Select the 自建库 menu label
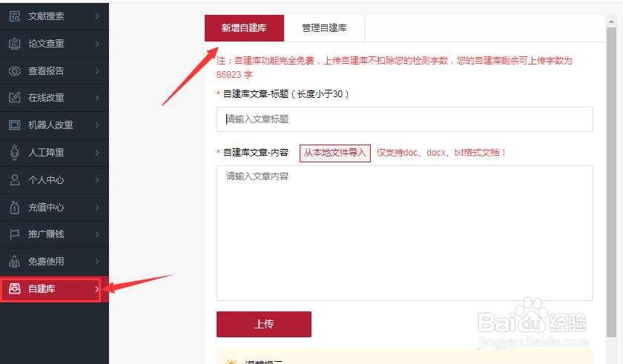This screenshot has height=364, width=623. (42, 288)
